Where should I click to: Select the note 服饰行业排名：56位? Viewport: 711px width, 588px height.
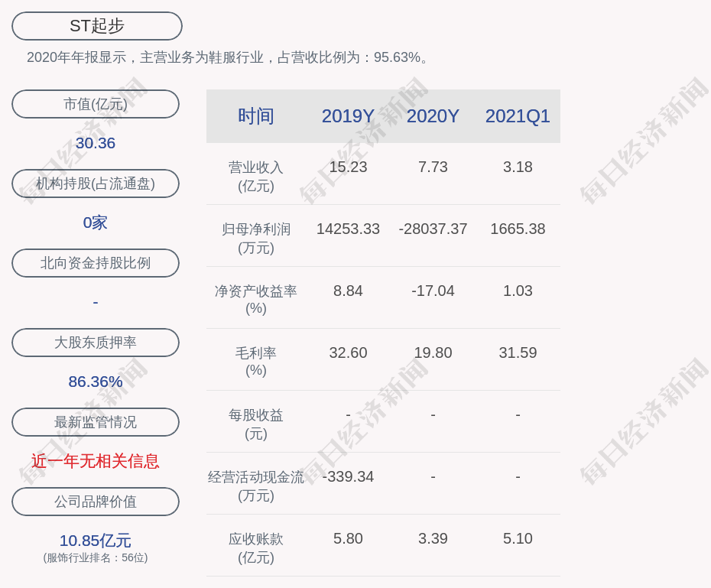[x=96, y=557]
